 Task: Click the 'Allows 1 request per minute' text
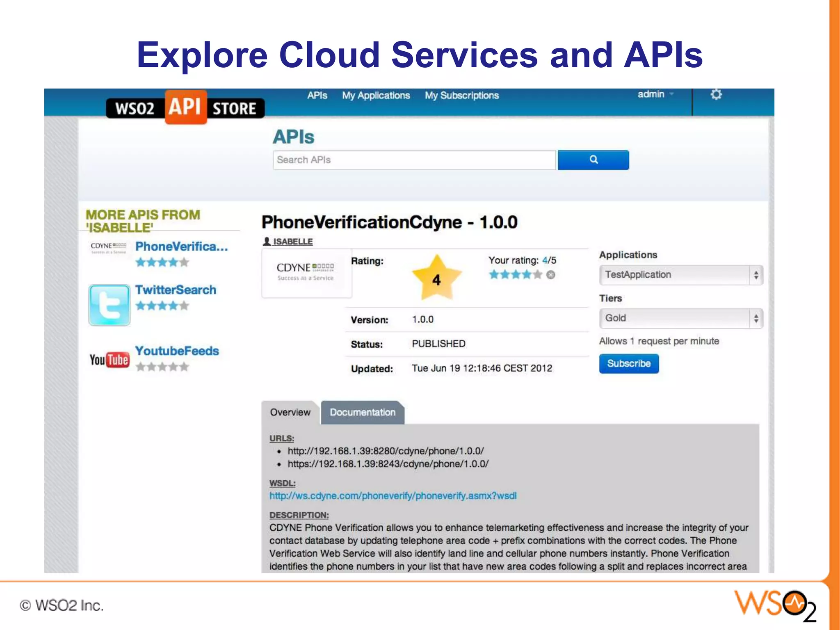(659, 341)
